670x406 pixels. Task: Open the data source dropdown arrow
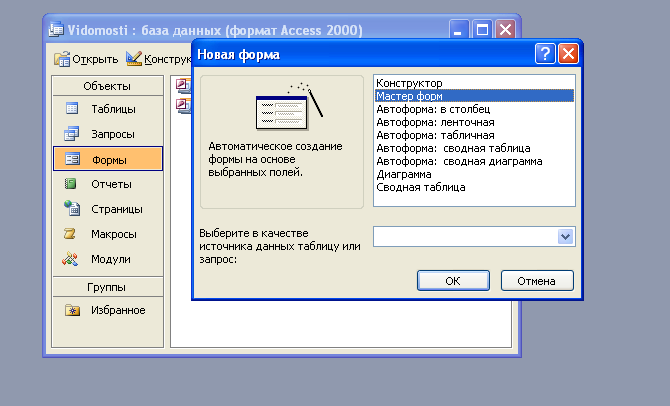click(565, 236)
